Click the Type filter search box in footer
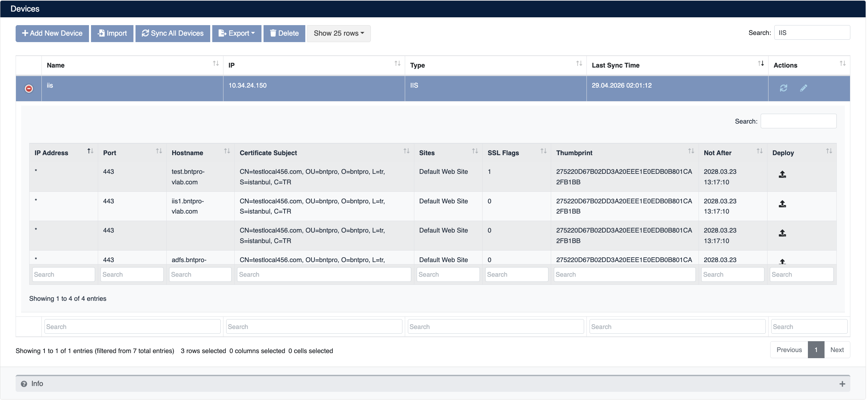868x404 pixels. tap(496, 327)
